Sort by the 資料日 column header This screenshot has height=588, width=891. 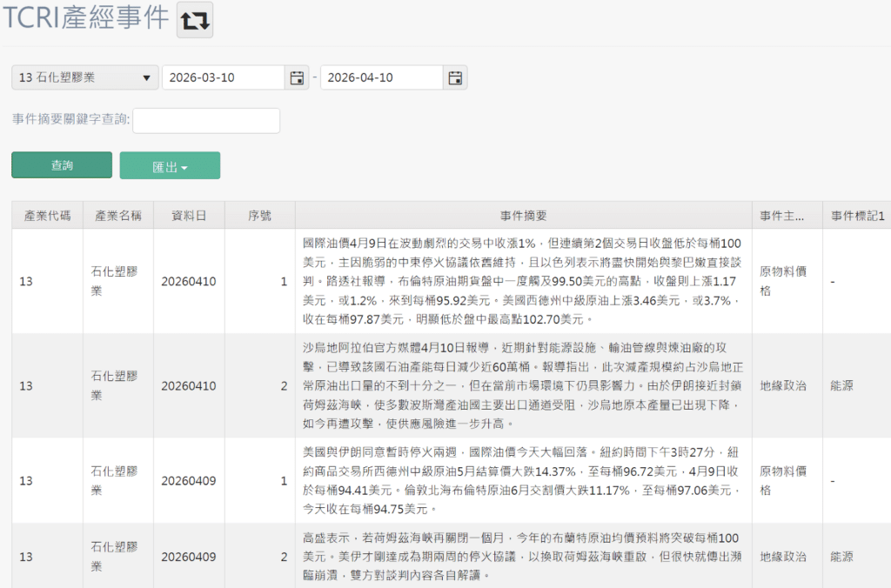tap(189, 216)
